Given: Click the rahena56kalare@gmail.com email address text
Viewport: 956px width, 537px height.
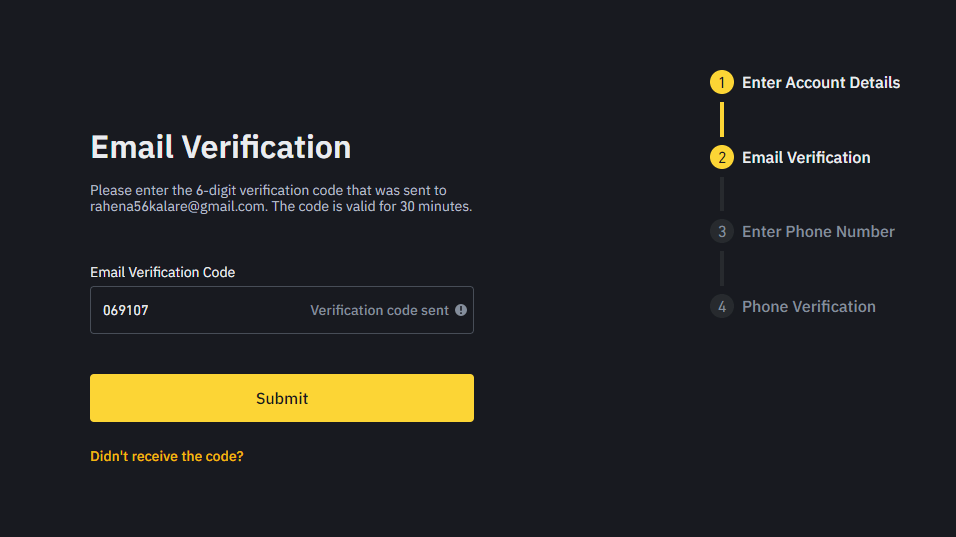Looking at the screenshot, I should click(177, 206).
